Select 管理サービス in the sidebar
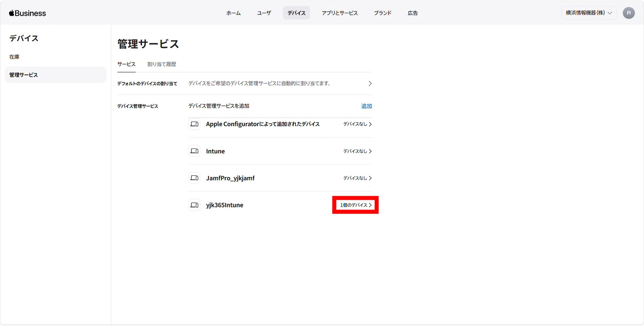Viewport: 644px width, 326px height. (x=56, y=75)
